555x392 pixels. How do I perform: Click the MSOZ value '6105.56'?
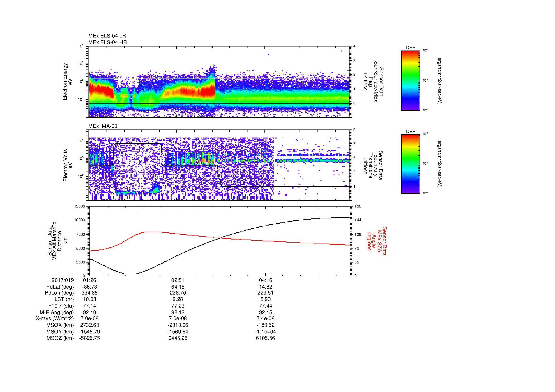(266, 338)
